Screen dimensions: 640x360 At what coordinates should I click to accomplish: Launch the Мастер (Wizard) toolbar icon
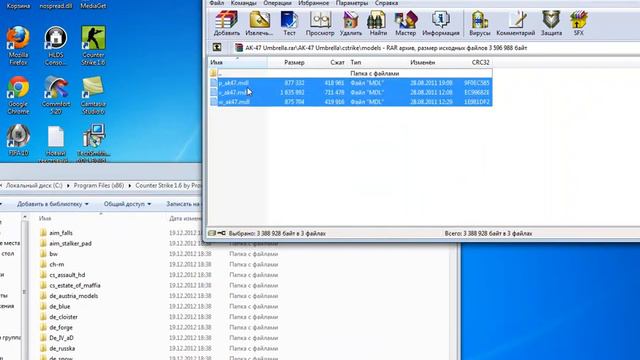(x=405, y=23)
